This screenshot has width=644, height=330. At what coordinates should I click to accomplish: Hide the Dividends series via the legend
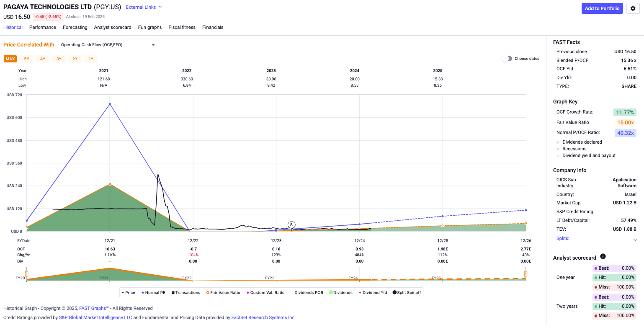tap(340, 292)
